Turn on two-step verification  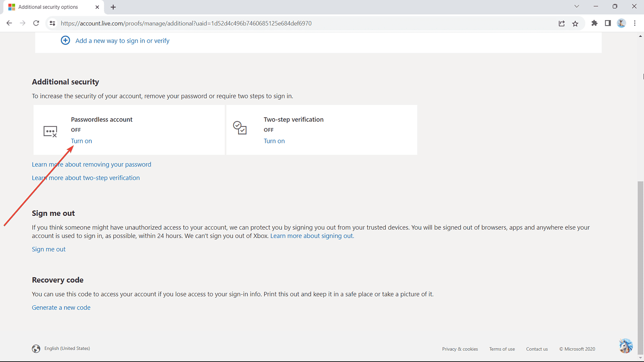click(x=274, y=141)
